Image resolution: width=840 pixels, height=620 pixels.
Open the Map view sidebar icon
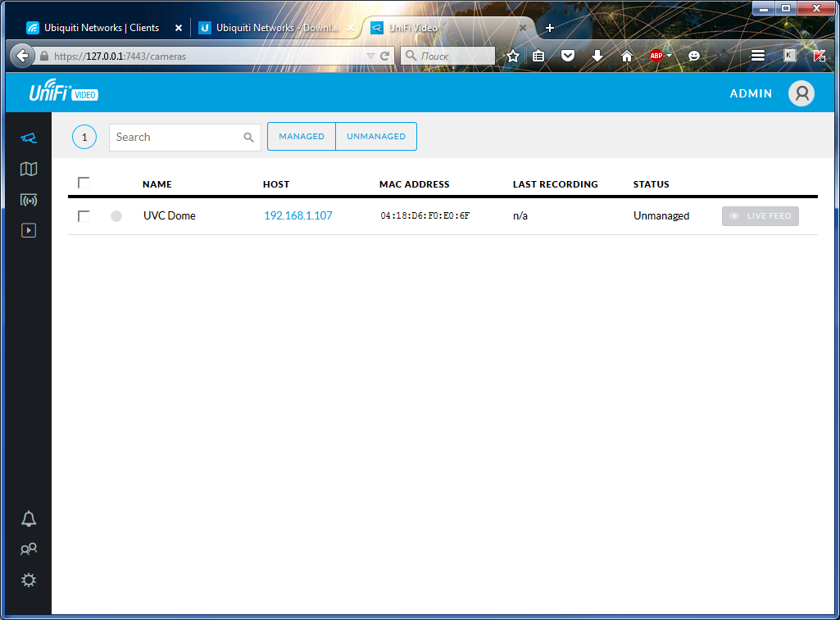tap(29, 169)
